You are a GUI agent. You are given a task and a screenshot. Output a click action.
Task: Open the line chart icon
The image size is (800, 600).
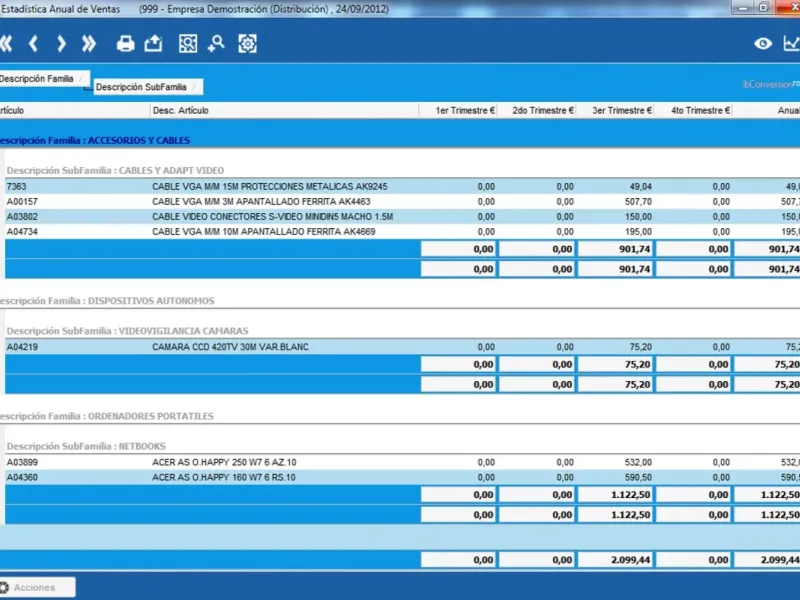[x=791, y=44]
